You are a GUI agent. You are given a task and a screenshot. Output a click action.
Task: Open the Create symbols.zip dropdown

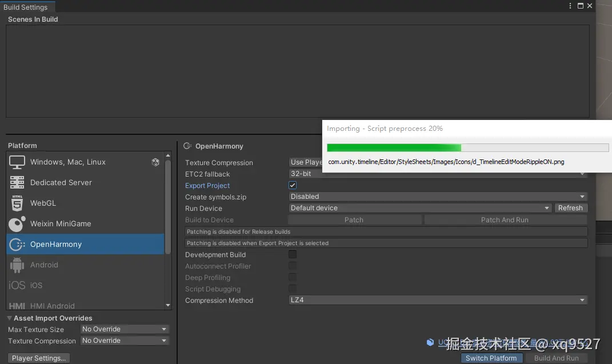pos(438,197)
